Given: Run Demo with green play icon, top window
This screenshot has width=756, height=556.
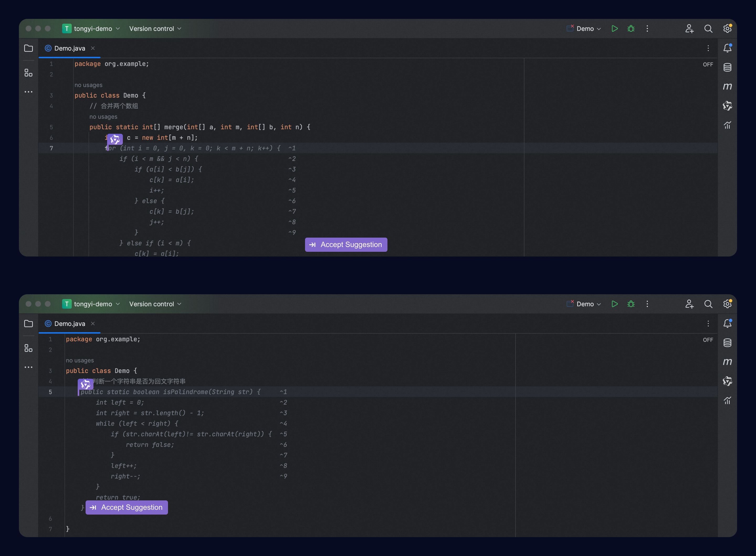Looking at the screenshot, I should coord(615,29).
